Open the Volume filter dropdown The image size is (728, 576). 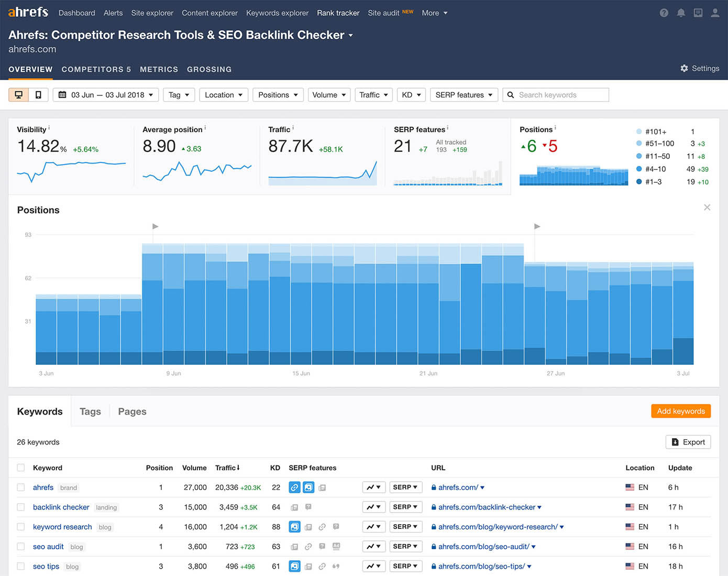tap(329, 95)
